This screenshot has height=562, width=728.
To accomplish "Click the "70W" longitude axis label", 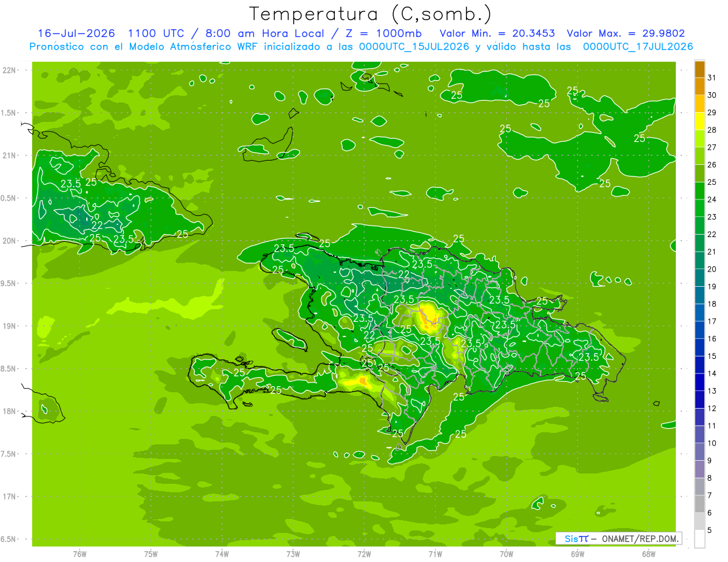I will click(507, 554).
